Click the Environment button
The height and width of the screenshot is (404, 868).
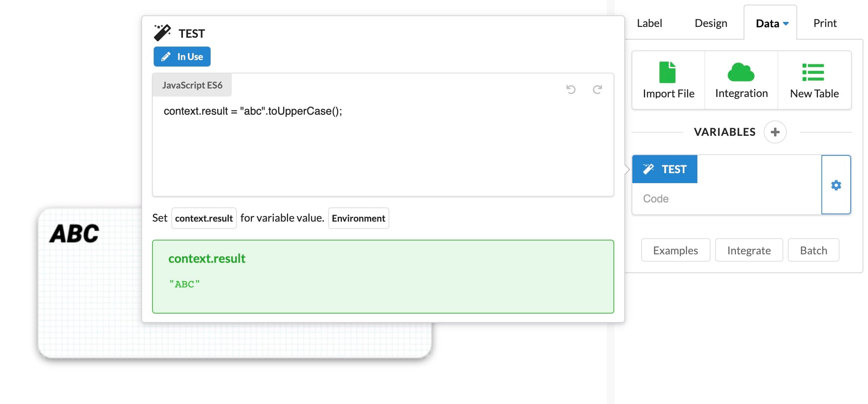[358, 218]
